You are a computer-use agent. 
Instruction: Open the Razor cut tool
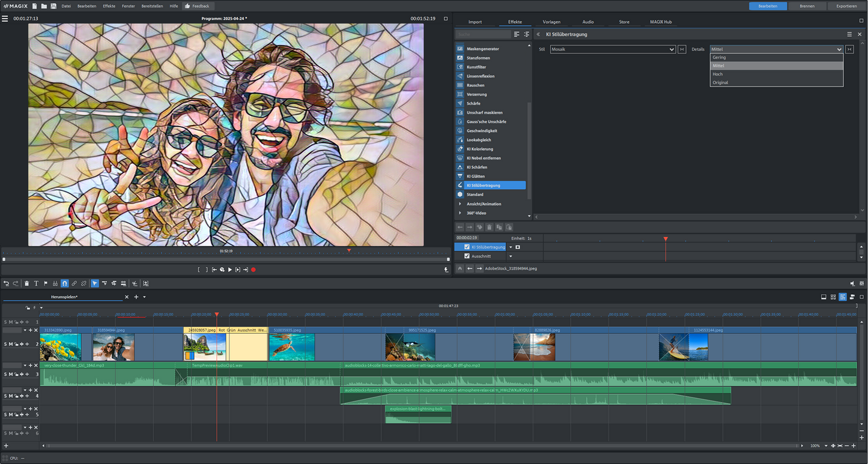(134, 283)
